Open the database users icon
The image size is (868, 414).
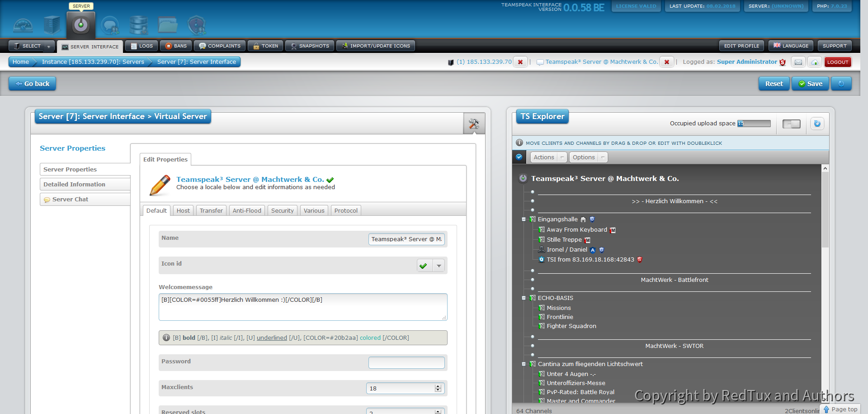click(x=138, y=26)
